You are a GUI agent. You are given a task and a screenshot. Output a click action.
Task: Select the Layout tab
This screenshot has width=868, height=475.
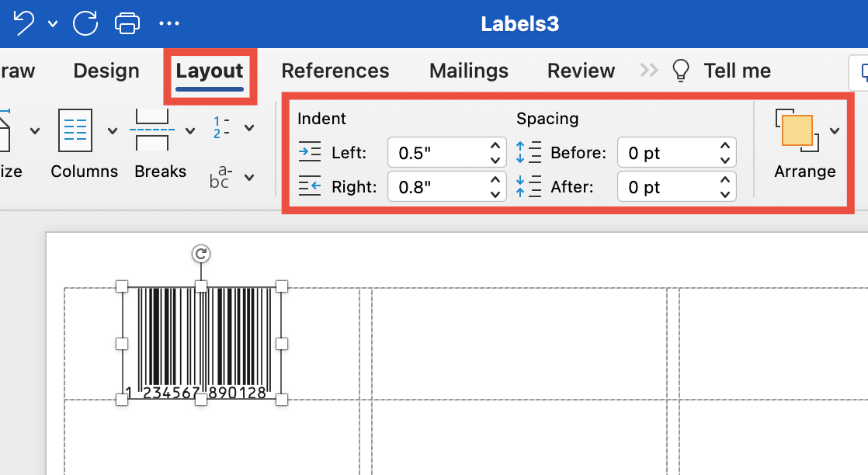tap(210, 71)
